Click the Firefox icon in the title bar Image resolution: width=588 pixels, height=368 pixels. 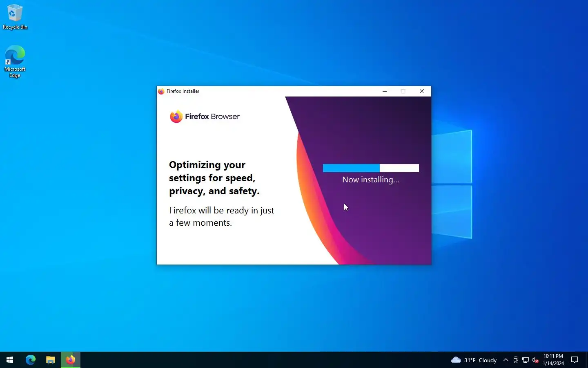click(x=161, y=91)
